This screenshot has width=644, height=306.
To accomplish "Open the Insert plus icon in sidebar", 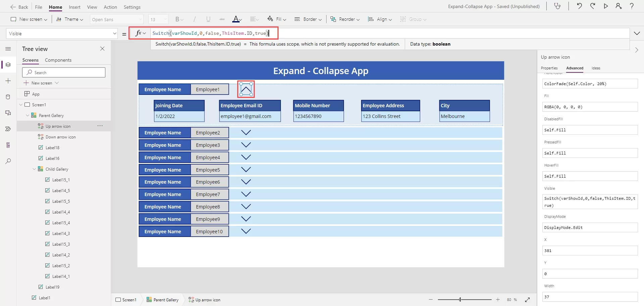I will click(8, 81).
